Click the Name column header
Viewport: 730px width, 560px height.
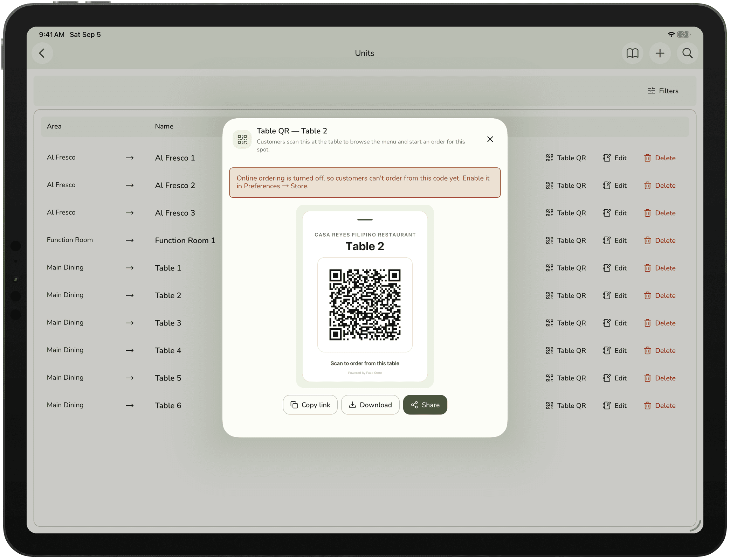click(164, 126)
